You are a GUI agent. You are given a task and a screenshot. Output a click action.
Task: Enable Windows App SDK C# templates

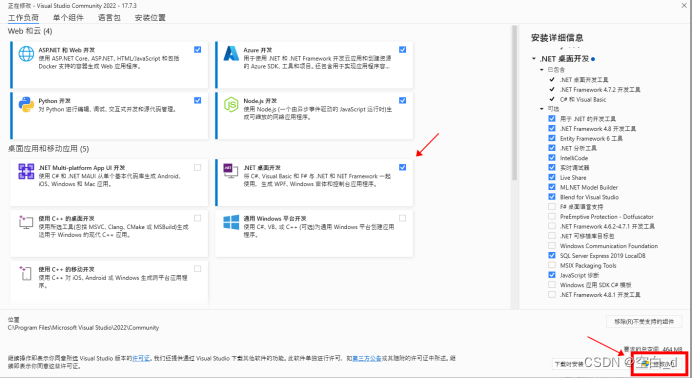(x=552, y=284)
